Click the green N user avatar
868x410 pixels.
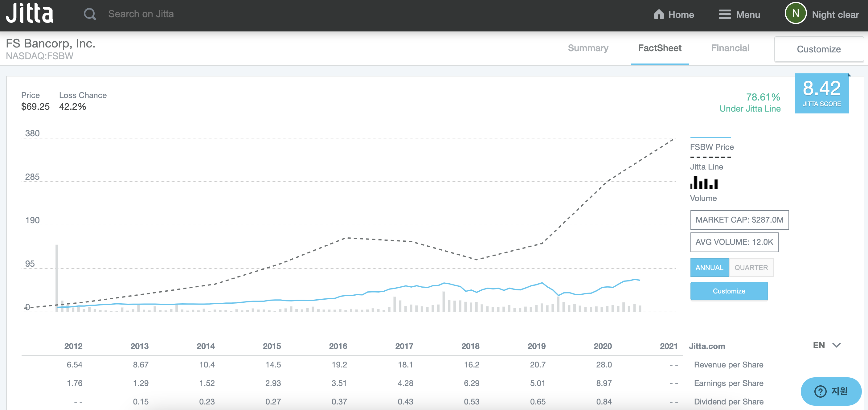795,14
